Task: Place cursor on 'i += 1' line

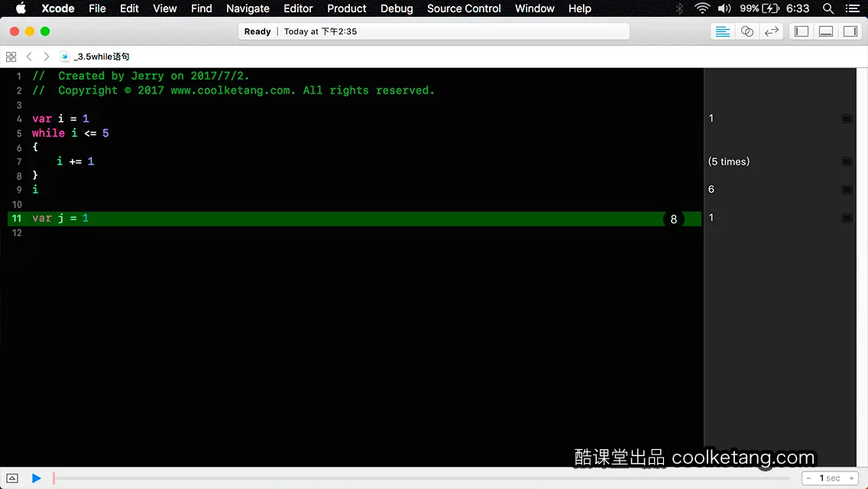Action: (x=76, y=161)
